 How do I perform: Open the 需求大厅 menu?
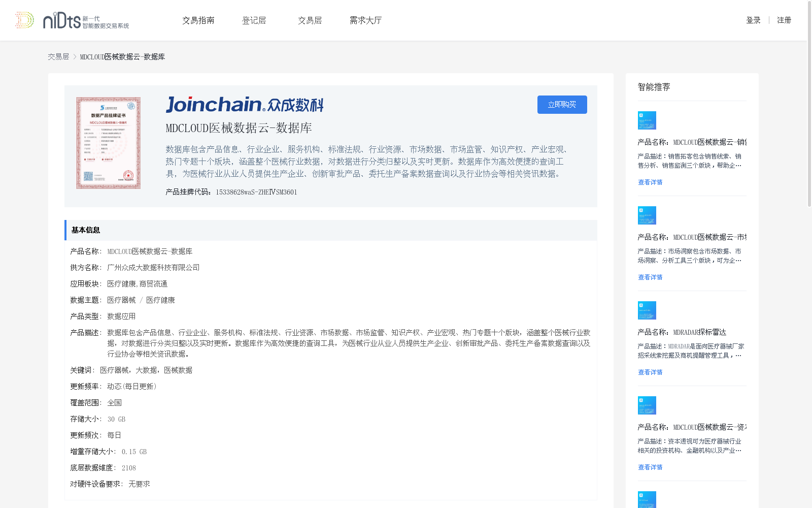pos(365,20)
